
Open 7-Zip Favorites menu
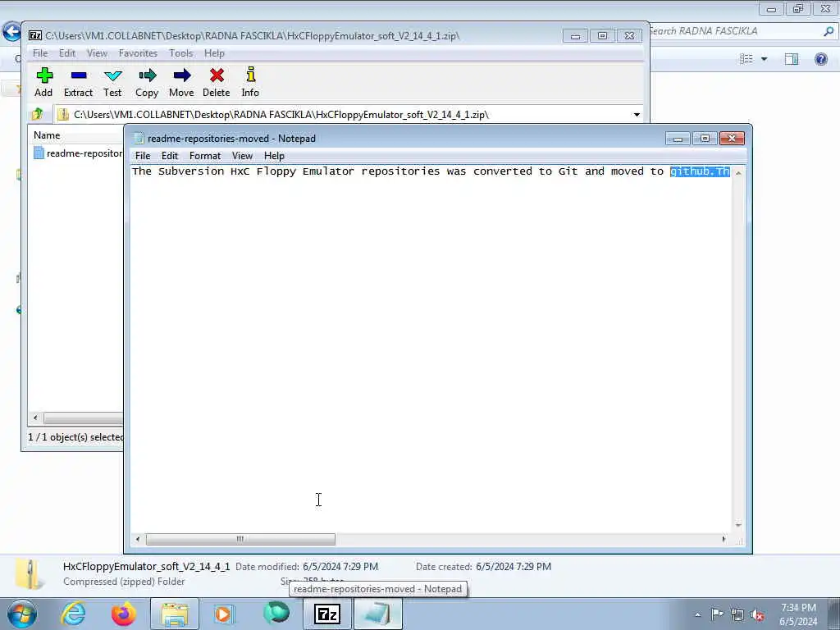click(138, 53)
